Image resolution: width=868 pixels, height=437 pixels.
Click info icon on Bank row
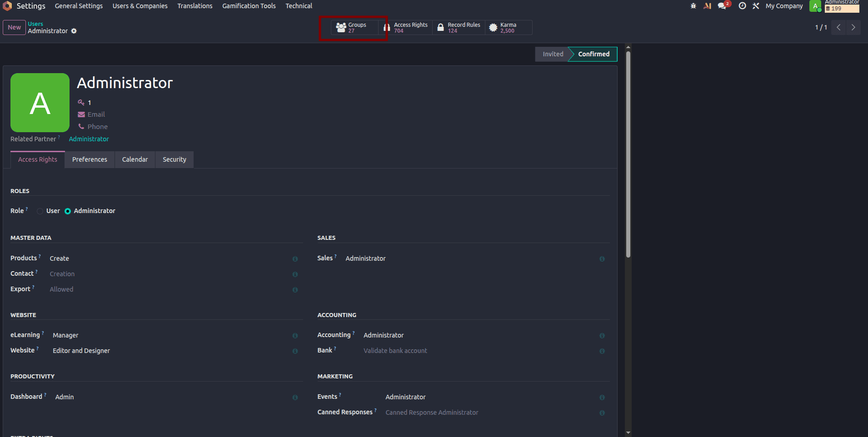pos(602,351)
